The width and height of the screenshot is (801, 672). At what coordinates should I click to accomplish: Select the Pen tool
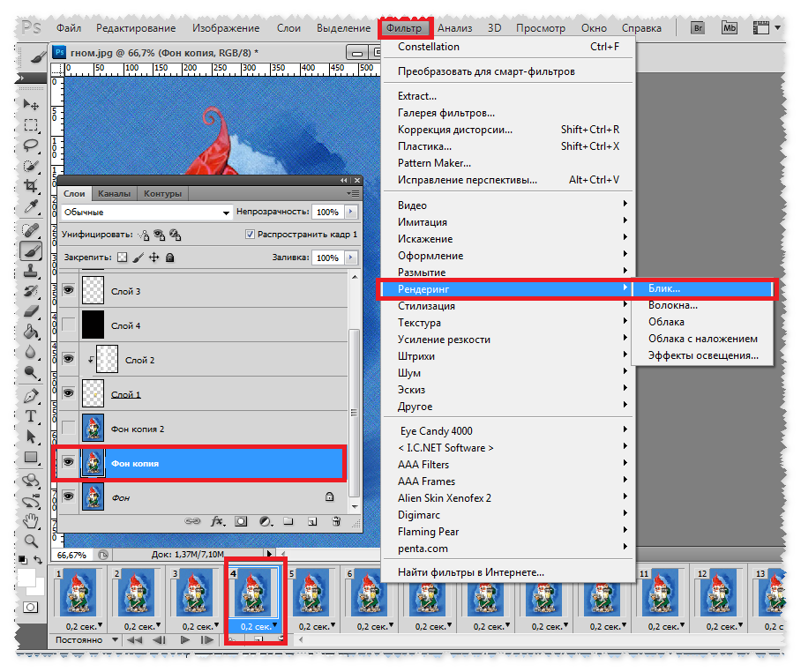pos(31,396)
